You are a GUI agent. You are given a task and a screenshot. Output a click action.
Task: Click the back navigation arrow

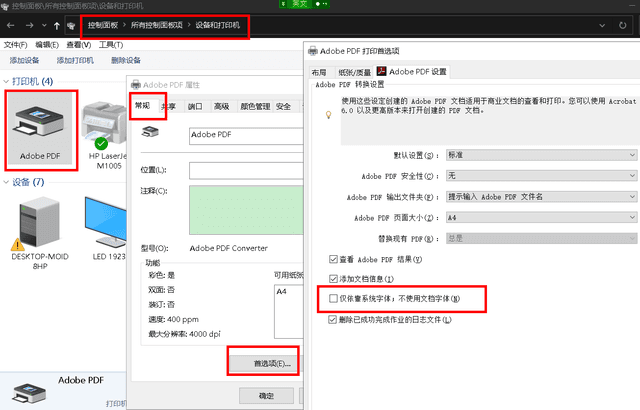tap(9, 24)
